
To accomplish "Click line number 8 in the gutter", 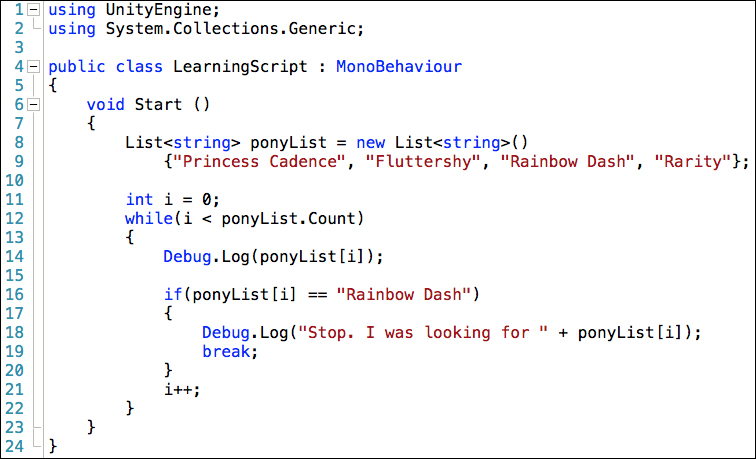I will [19, 143].
